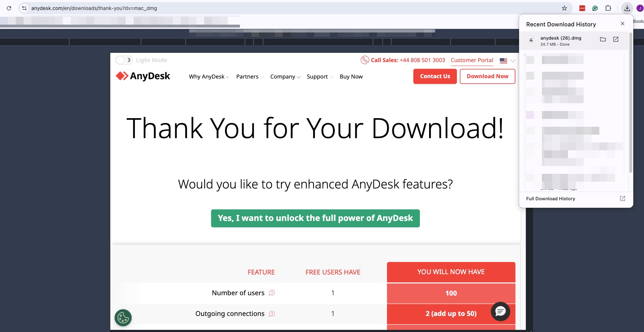The height and width of the screenshot is (332, 644).
Task: Open Full Download History
Action: 550,198
